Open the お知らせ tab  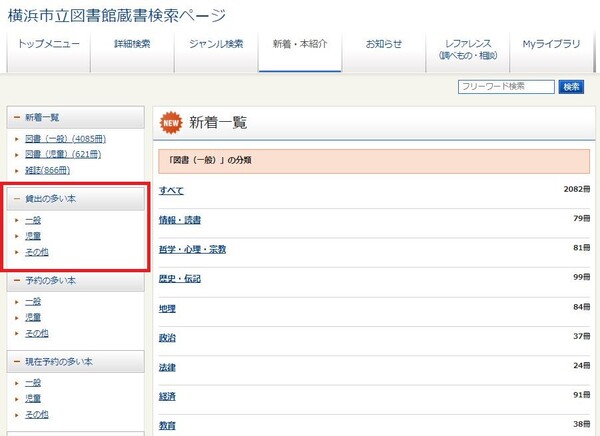coord(383,45)
